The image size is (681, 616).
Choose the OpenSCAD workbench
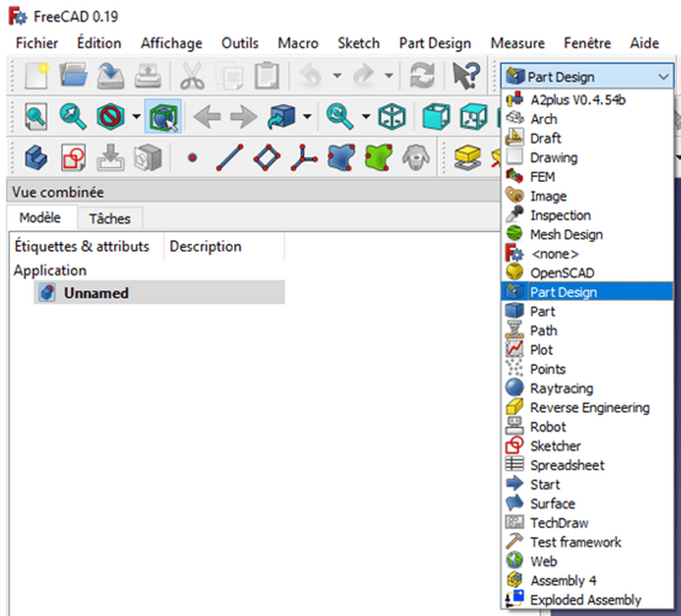(x=587, y=273)
